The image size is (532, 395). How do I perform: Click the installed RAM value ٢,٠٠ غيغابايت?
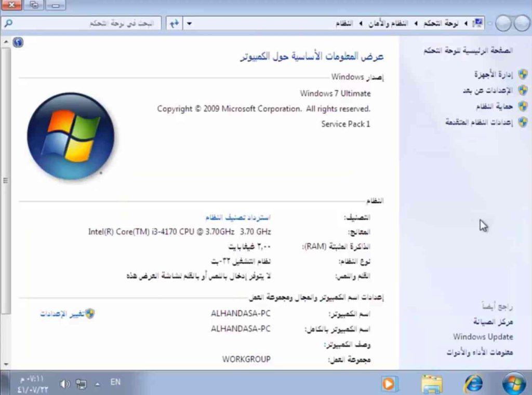pos(249,247)
